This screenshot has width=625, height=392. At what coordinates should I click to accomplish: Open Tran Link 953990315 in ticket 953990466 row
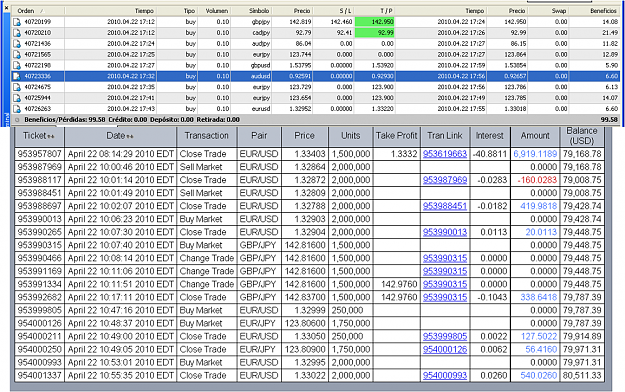445,258
